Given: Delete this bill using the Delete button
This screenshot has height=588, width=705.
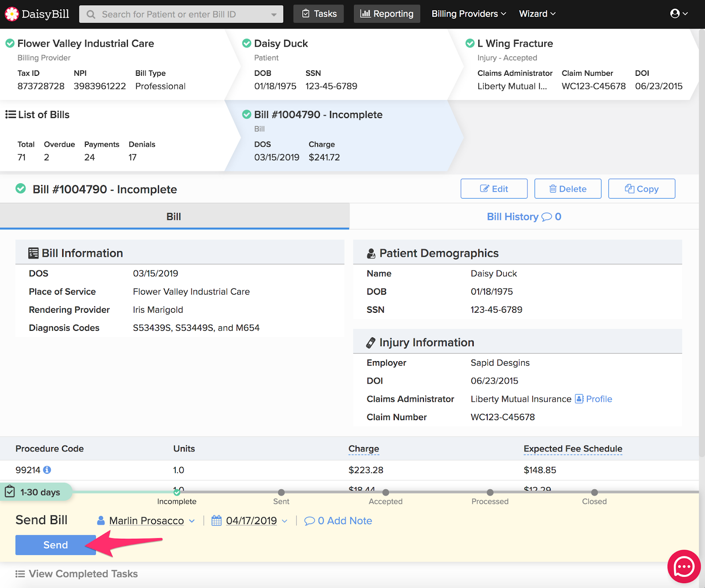Looking at the screenshot, I should coord(568,189).
